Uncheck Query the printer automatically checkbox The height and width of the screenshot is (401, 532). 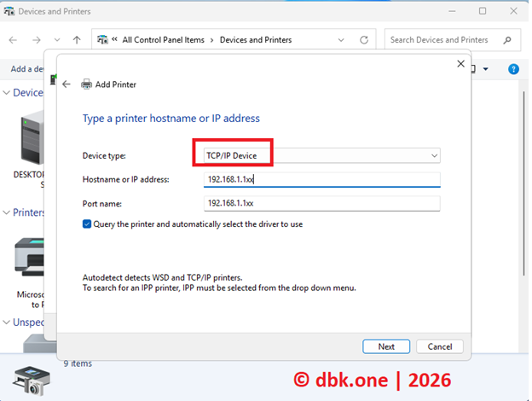pos(87,224)
